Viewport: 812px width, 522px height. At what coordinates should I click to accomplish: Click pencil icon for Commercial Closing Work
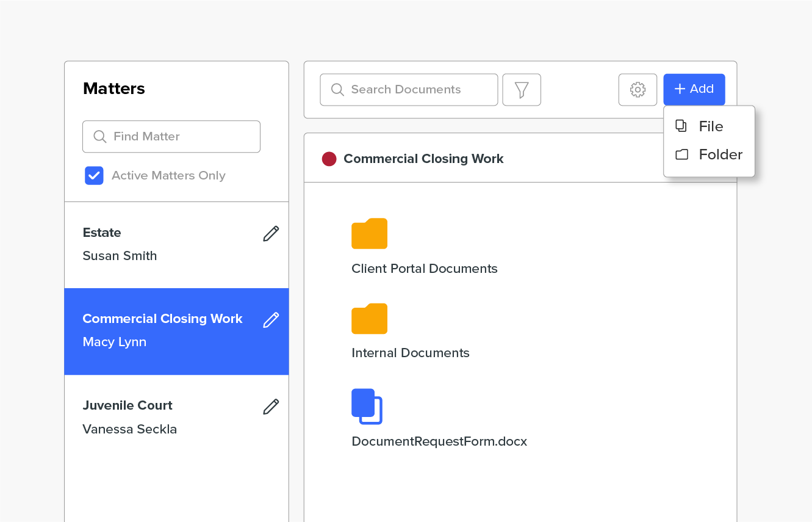(271, 319)
